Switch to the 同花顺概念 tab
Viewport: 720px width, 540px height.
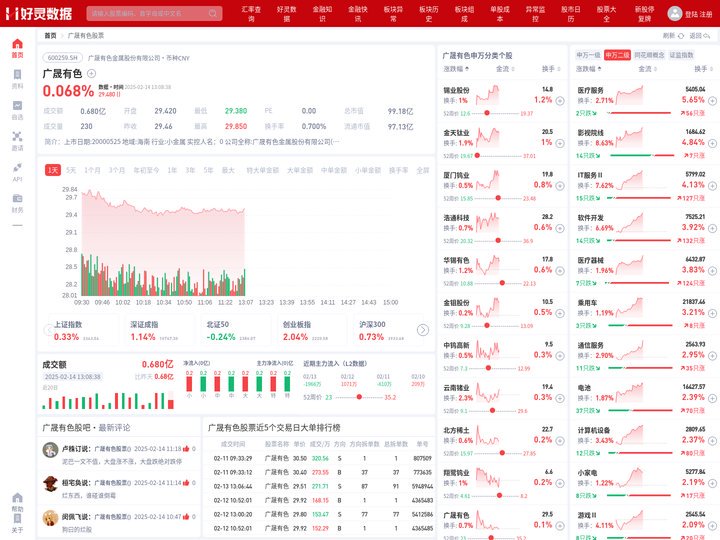pos(649,55)
